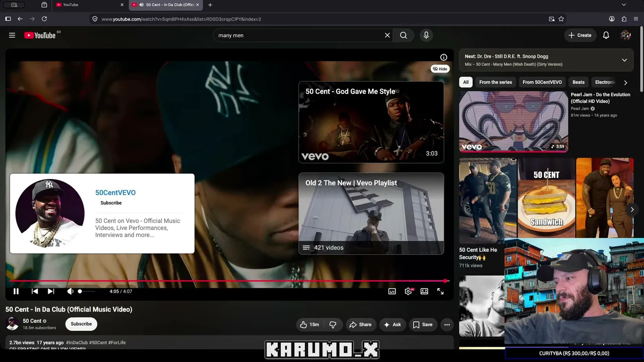Viewport: 644px width, 362px height.
Task: Enter full screen mode
Action: pos(440,291)
